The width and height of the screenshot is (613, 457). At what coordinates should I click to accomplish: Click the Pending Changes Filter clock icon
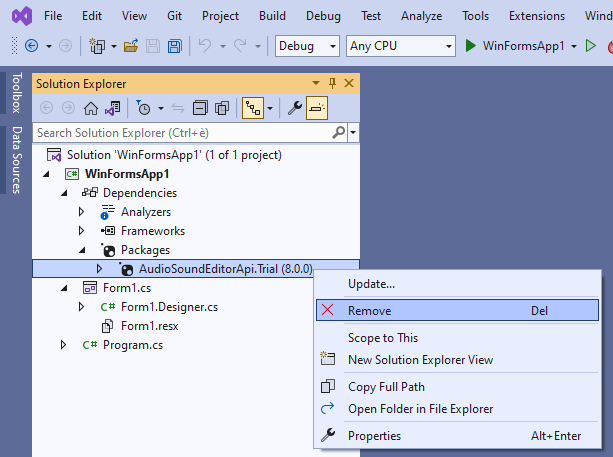pyautogui.click(x=144, y=108)
